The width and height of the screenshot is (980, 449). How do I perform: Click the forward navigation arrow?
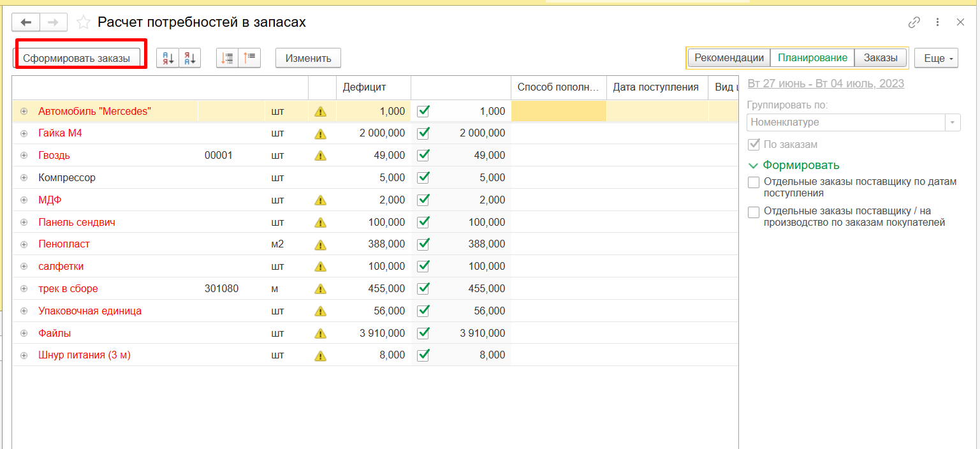(x=54, y=22)
